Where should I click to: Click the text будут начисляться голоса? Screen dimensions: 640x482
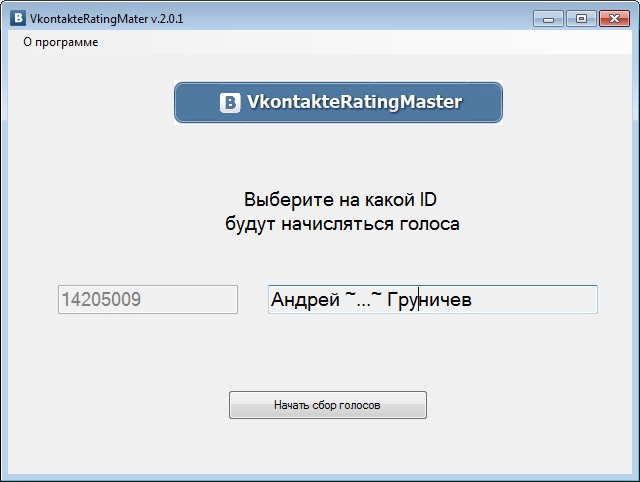pos(342,224)
